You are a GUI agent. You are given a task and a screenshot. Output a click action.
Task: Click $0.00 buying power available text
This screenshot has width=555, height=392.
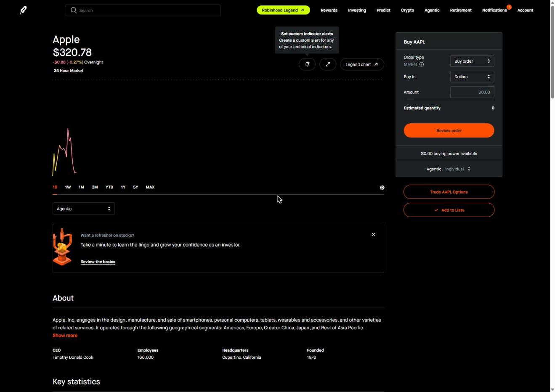449,154
